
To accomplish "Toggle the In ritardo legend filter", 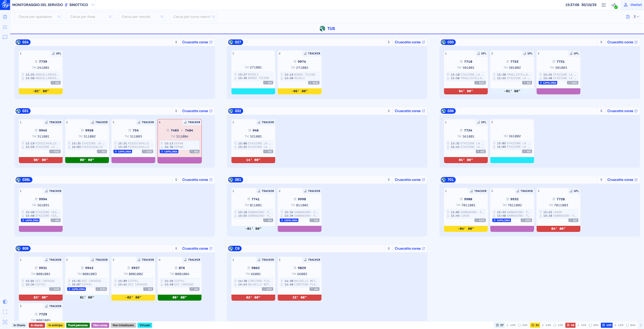I will coord(37,325).
